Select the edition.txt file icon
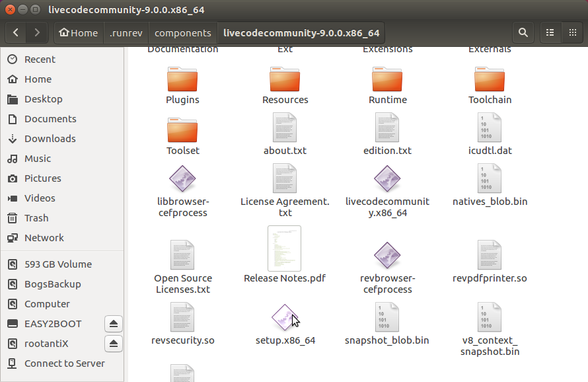This screenshot has height=382, width=588. [x=387, y=128]
